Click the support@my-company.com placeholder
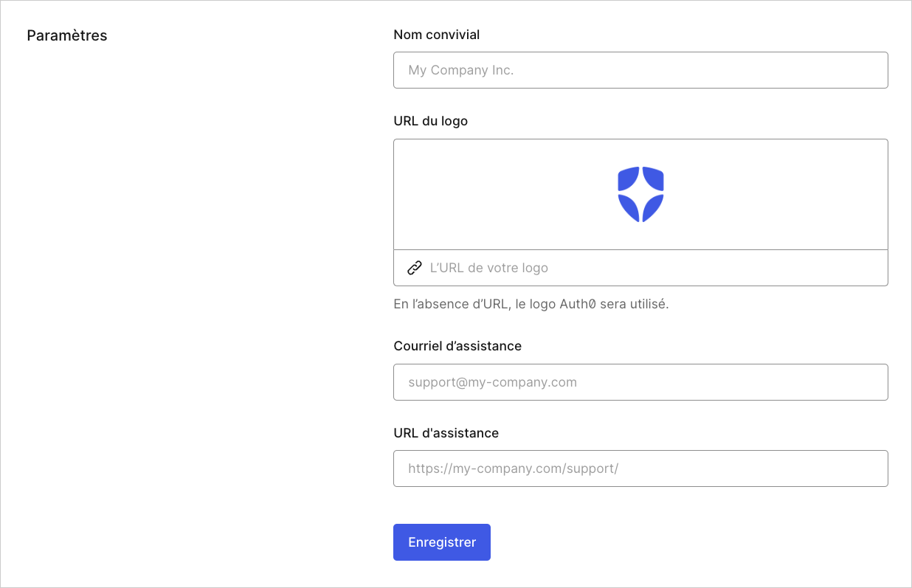The height and width of the screenshot is (588, 912). (x=493, y=382)
